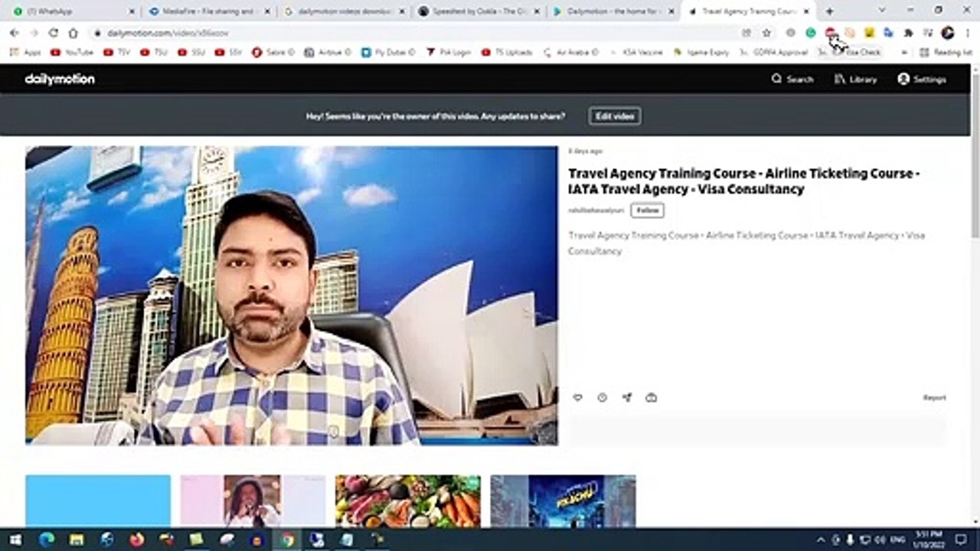980x551 pixels.
Task: Open the TS Uploads bookmark
Action: point(507,53)
